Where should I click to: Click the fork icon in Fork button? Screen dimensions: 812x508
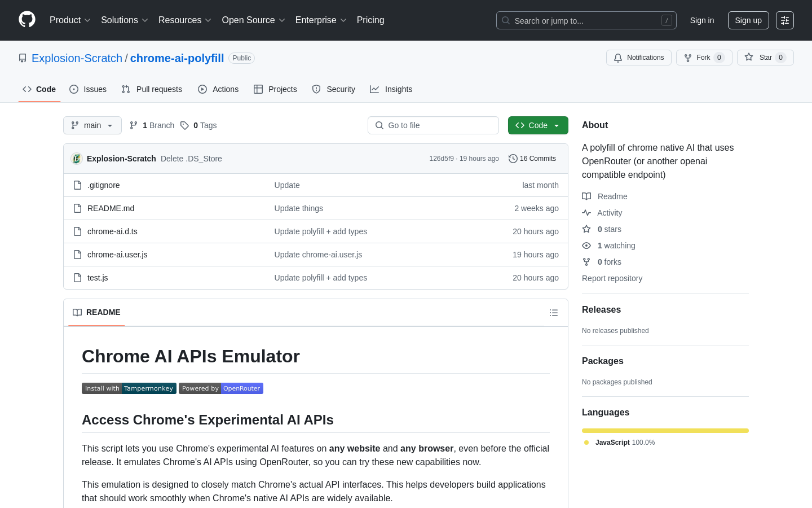pyautogui.click(x=688, y=58)
